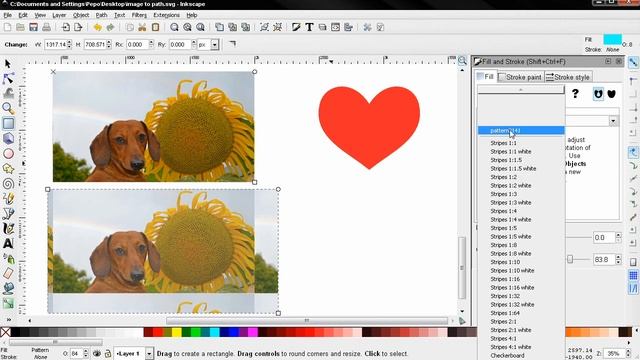Switch to Stroke style tab

[x=568, y=77]
